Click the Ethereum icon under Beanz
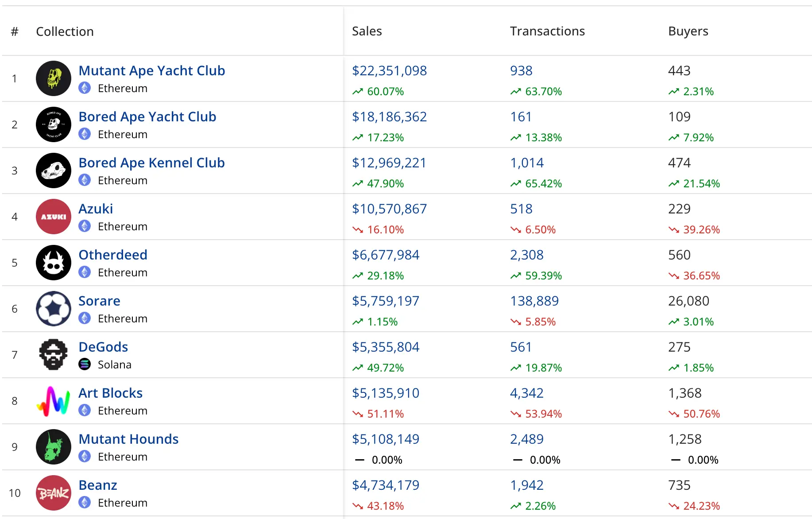This screenshot has width=812, height=519. [85, 503]
